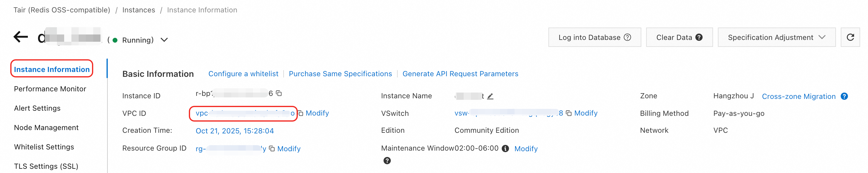Click the Instances breadcrumb
868x173 pixels.
click(x=139, y=10)
